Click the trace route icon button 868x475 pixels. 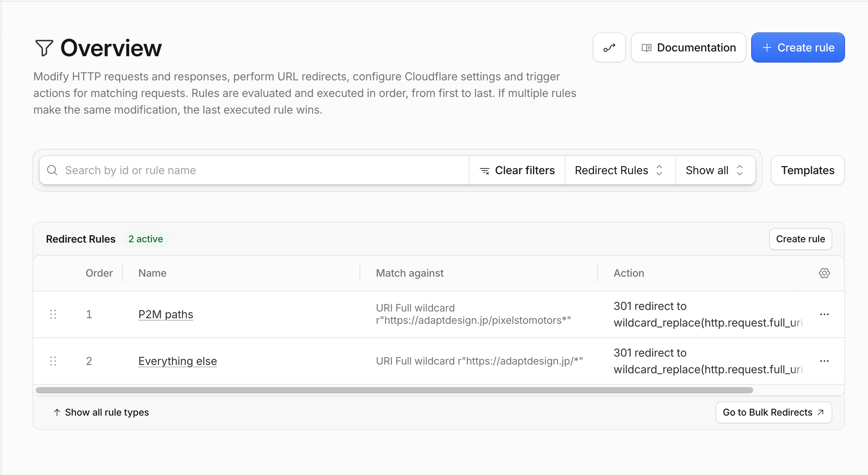point(609,47)
